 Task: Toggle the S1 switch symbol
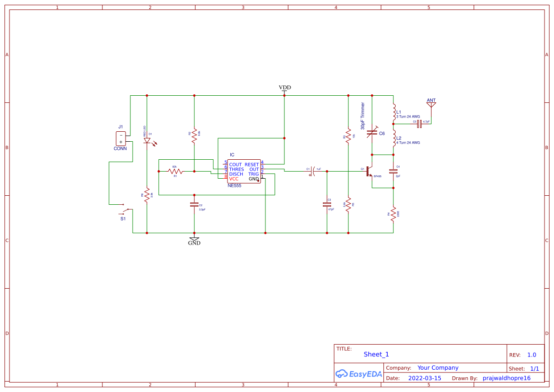126,210
